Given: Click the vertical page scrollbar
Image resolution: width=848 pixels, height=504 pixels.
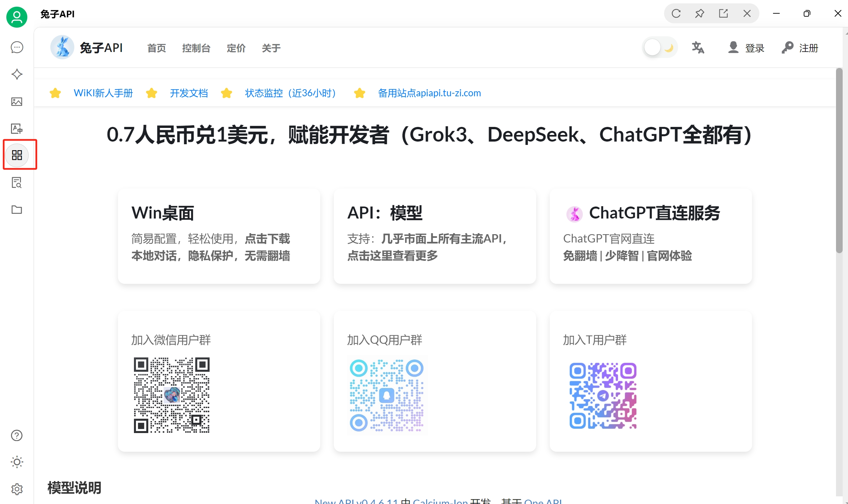Looking at the screenshot, I should (x=839, y=160).
